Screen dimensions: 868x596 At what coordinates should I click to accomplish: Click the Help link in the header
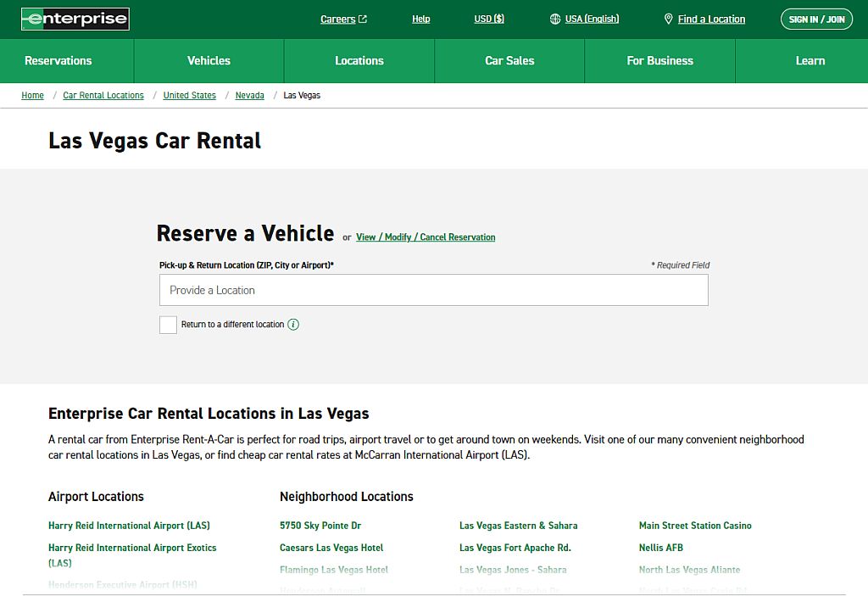click(x=420, y=19)
